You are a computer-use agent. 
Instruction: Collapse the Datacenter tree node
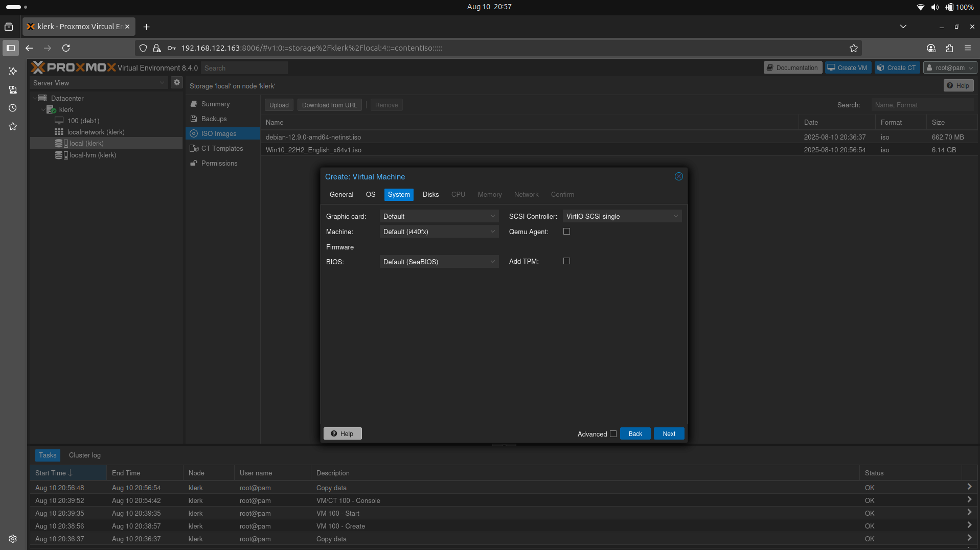click(x=35, y=98)
